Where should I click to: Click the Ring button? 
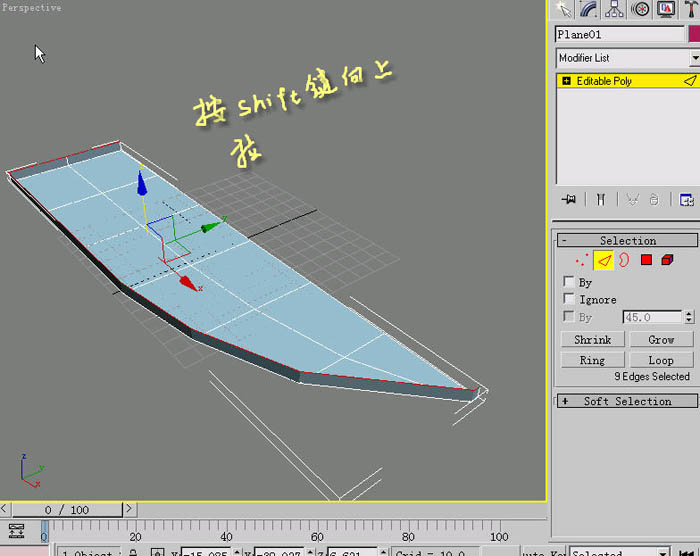(x=592, y=360)
